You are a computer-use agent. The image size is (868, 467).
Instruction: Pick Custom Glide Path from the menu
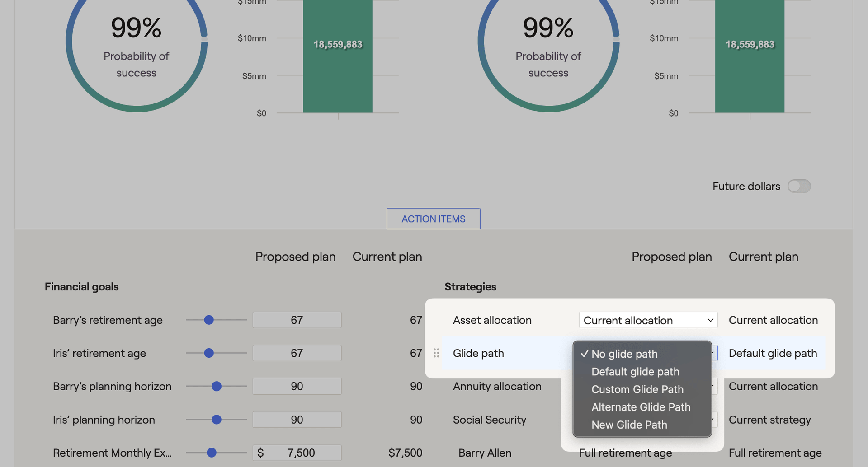[x=637, y=389]
